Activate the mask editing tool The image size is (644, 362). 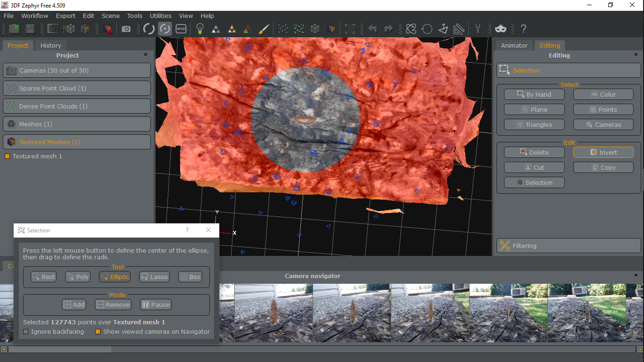[500, 29]
